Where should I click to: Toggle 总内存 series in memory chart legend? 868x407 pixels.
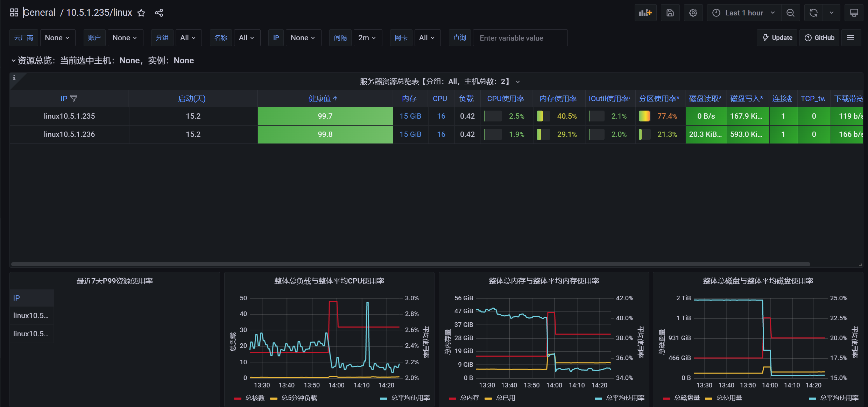click(469, 398)
